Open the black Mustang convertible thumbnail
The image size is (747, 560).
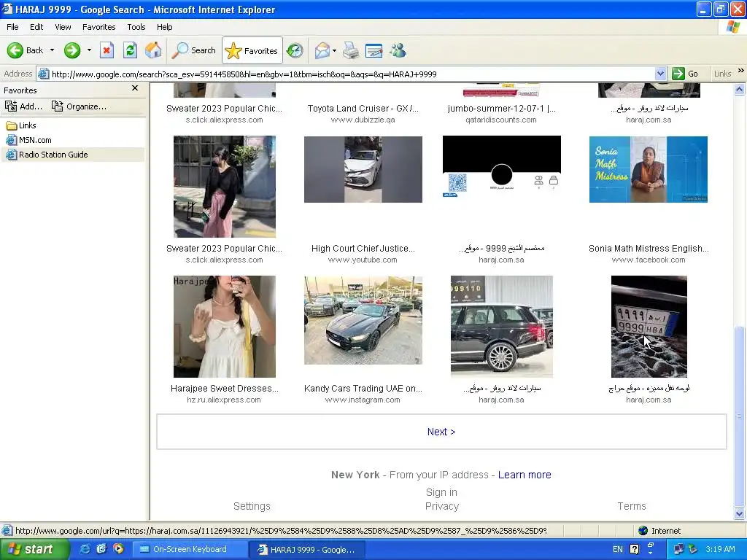click(363, 321)
